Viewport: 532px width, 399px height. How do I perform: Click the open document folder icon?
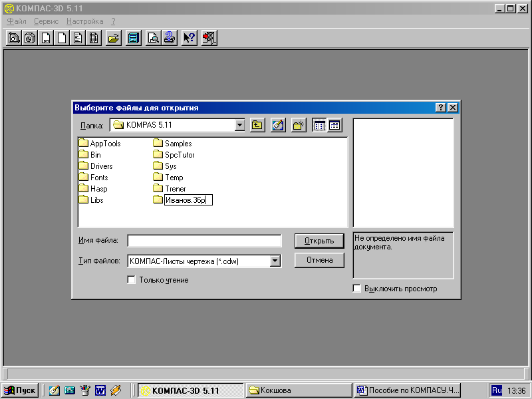114,38
